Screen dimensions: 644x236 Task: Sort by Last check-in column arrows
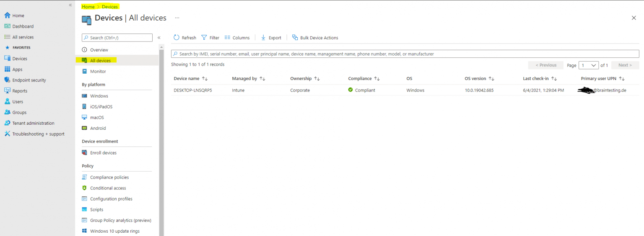(x=554, y=79)
